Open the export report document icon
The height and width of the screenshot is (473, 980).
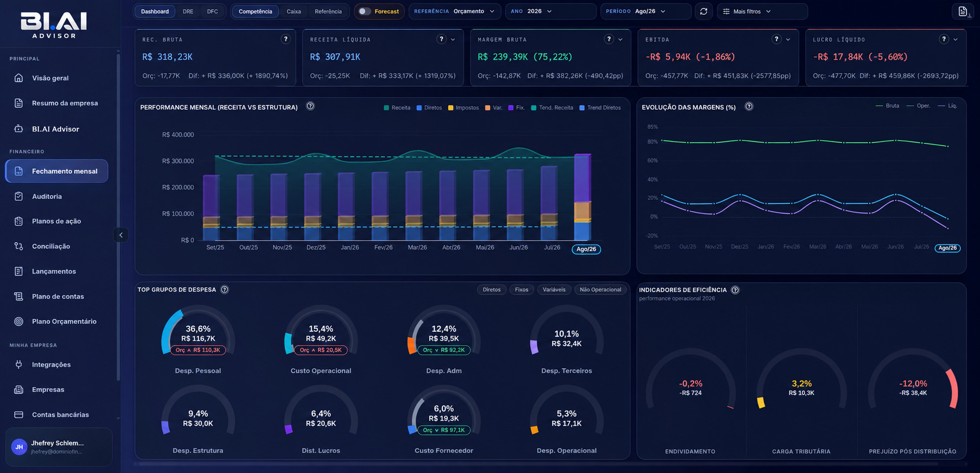(x=963, y=11)
